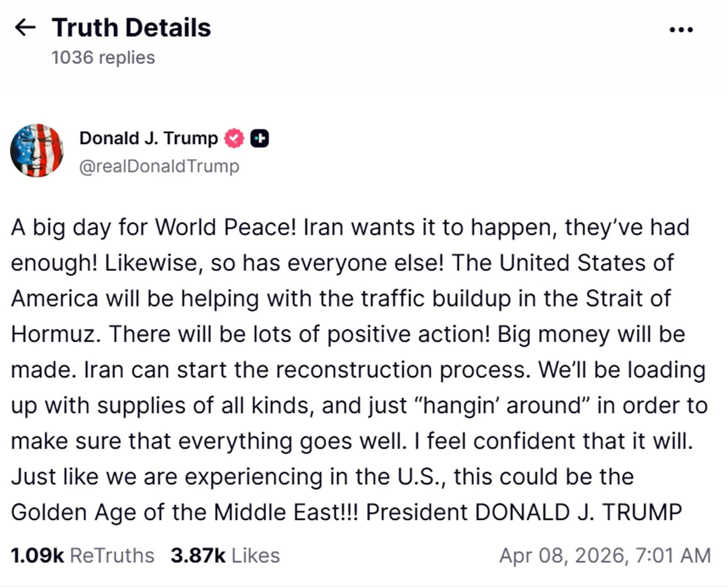The height and width of the screenshot is (588, 728).
Task: Click the 'Truth Details' page title
Action: [x=131, y=28]
